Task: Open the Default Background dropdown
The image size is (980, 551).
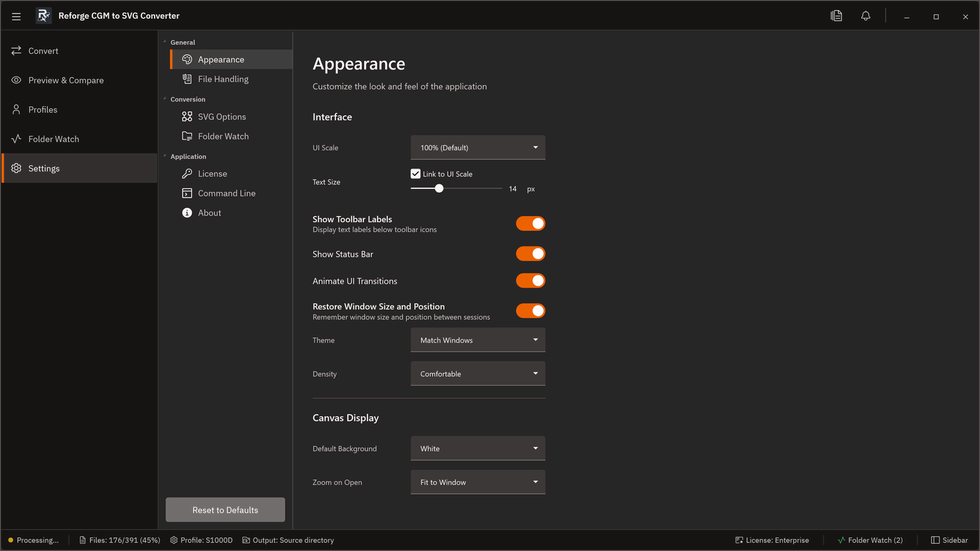Action: pos(478,448)
